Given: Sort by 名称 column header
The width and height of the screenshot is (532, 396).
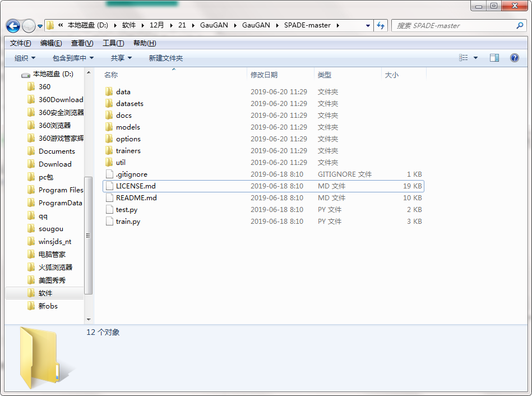Looking at the screenshot, I should point(110,75).
